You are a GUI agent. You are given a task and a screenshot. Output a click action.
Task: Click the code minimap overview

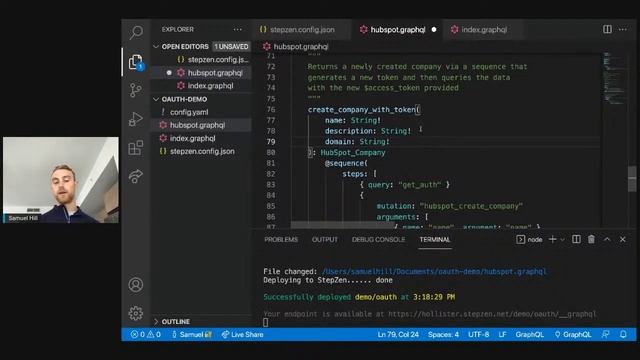coord(615,78)
